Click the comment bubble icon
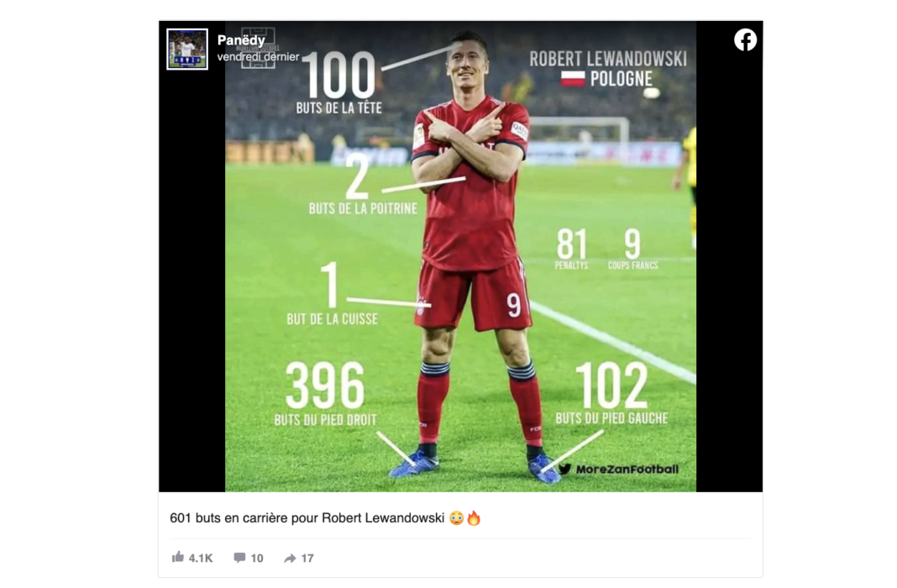 [x=239, y=558]
